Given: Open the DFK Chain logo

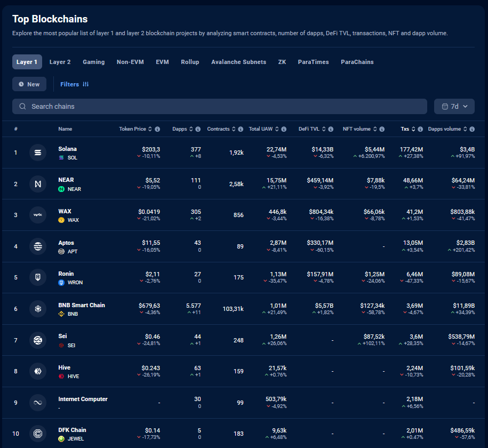Looking at the screenshot, I should point(38,434).
